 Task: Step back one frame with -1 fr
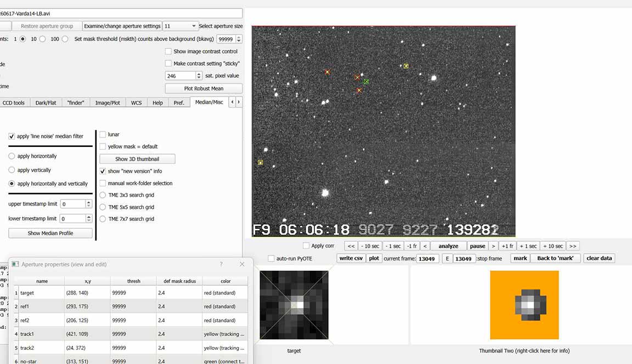click(x=412, y=246)
